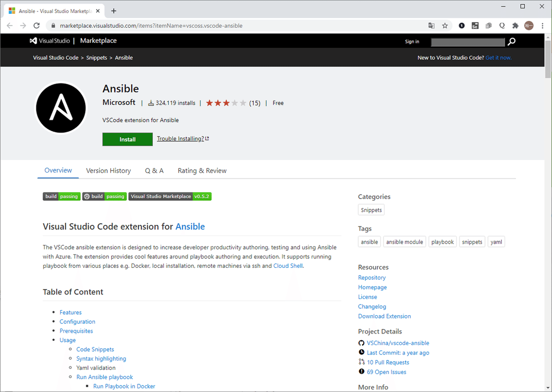Open Chrome three-dot menu

pyautogui.click(x=542, y=26)
